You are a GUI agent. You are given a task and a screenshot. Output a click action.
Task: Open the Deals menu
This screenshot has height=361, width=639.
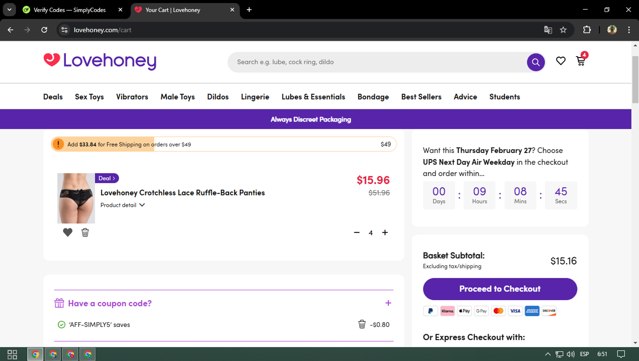click(53, 97)
